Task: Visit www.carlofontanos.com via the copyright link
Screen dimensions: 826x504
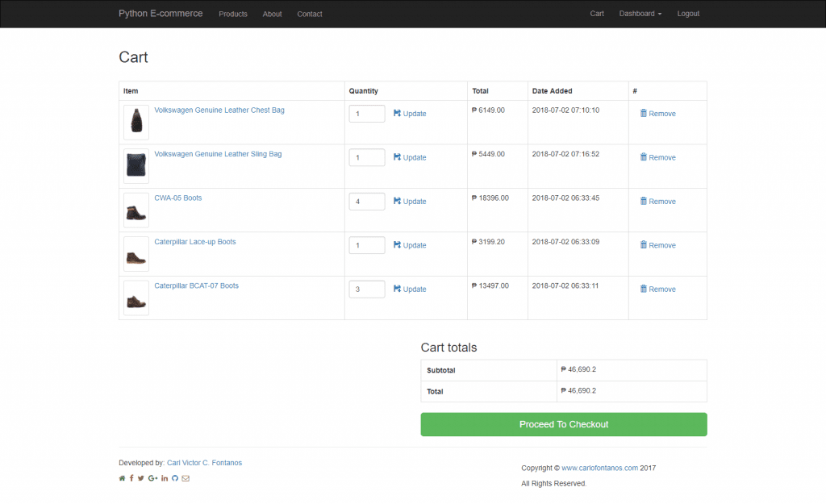Action: pyautogui.click(x=599, y=468)
